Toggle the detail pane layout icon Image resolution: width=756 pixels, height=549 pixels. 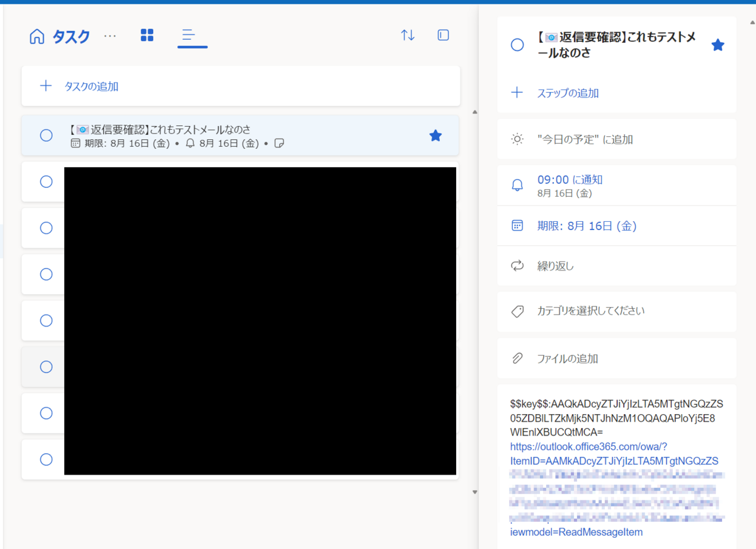pos(443,35)
